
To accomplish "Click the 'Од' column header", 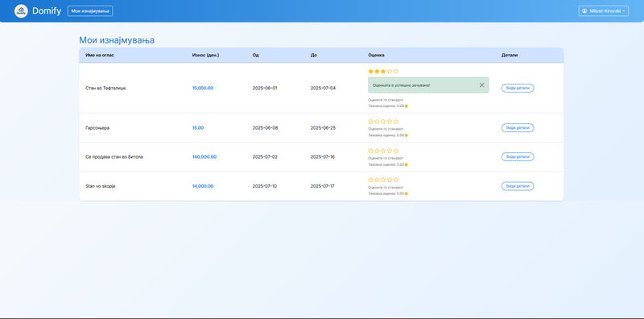I will point(256,55).
